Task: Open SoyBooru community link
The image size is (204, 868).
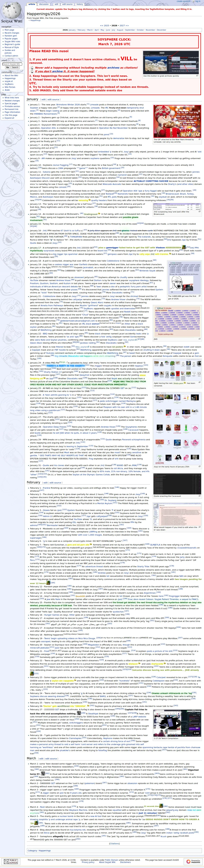Action: click(9, 84)
